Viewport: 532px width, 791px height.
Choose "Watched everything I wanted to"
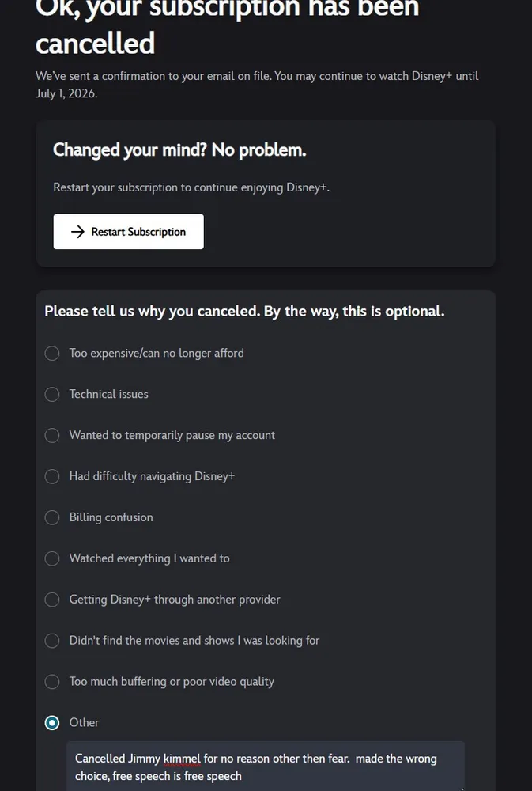[52, 558]
